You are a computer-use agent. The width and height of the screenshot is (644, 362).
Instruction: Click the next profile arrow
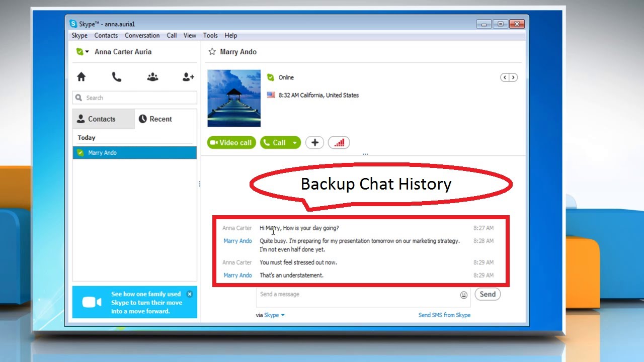(x=513, y=77)
